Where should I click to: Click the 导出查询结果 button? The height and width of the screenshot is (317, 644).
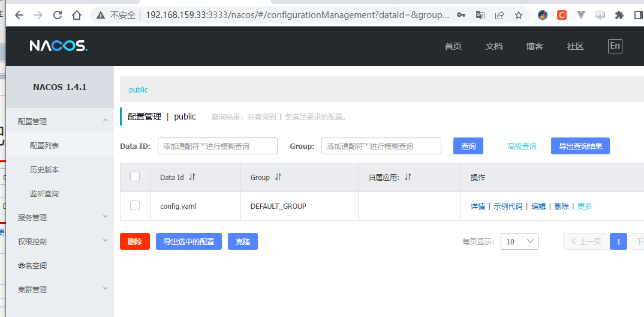[580, 146]
